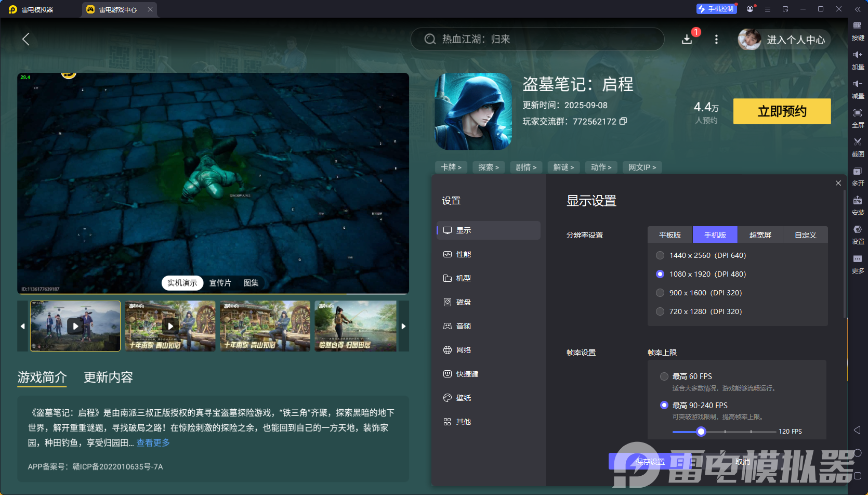Viewport: 868px width, 495px height.
Task: Switch to 自定义 resolution tab
Action: coord(806,235)
